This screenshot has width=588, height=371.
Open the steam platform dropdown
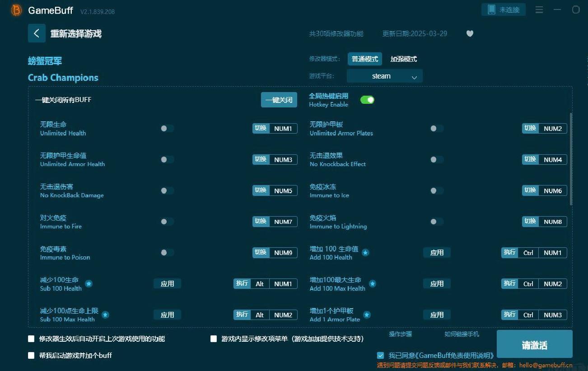click(x=385, y=76)
